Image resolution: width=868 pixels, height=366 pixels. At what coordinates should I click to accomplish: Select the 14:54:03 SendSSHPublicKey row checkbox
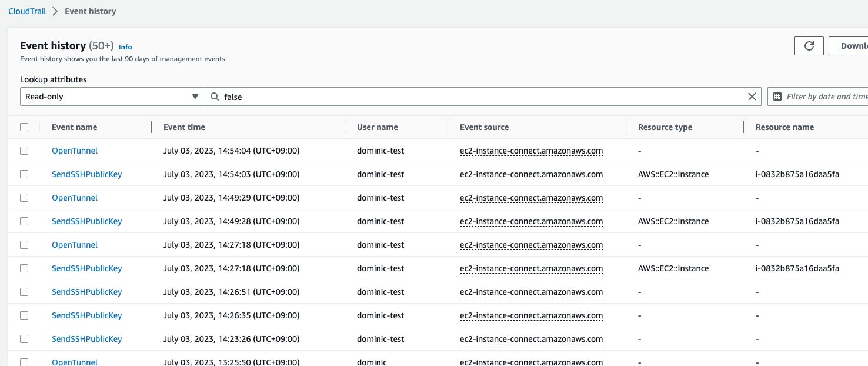point(24,174)
